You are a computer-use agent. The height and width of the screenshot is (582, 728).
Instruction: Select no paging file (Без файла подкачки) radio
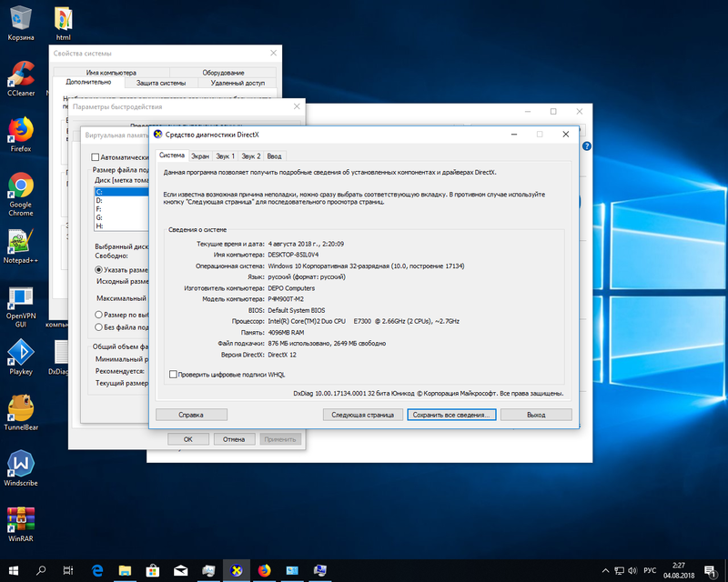coord(98,327)
